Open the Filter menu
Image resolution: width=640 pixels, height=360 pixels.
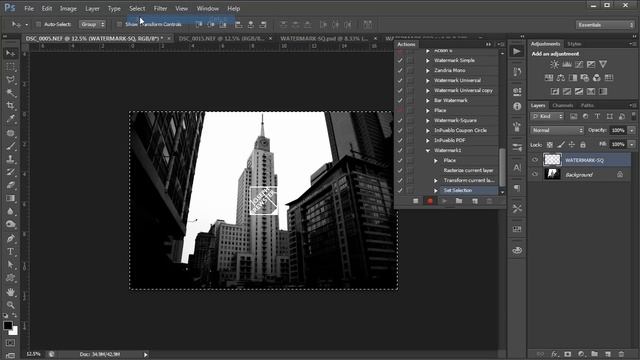coord(160,8)
